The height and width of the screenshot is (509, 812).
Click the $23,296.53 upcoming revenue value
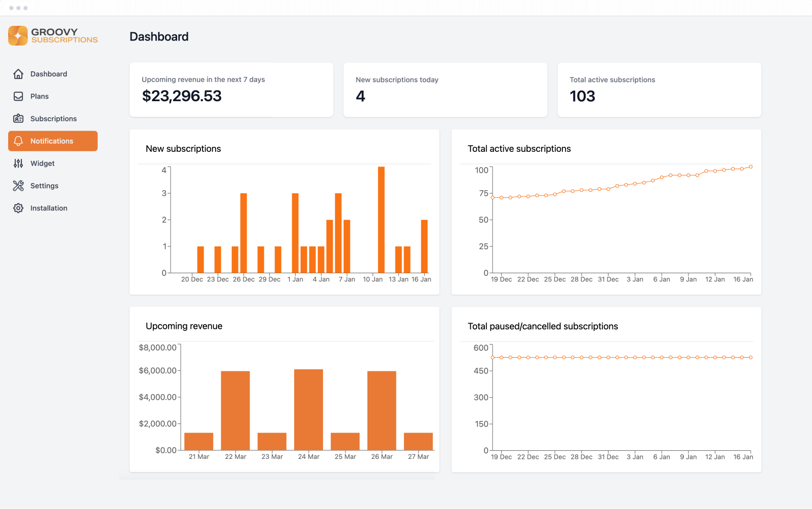pos(182,96)
